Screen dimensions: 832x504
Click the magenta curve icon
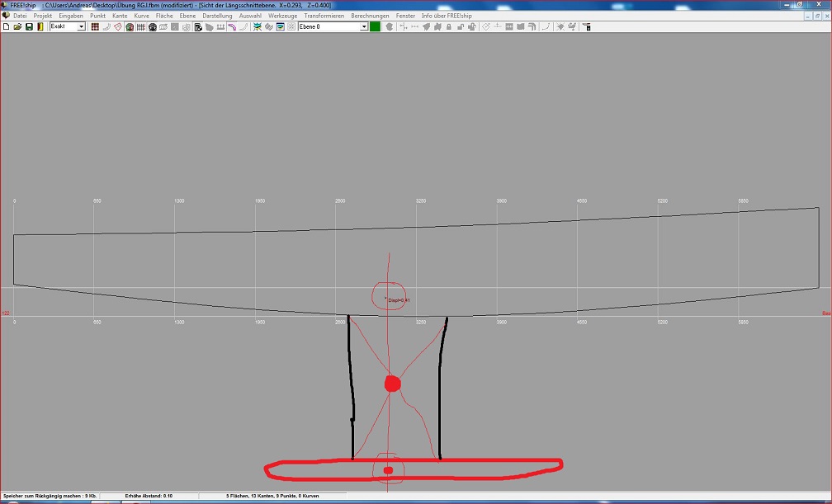tap(233, 26)
